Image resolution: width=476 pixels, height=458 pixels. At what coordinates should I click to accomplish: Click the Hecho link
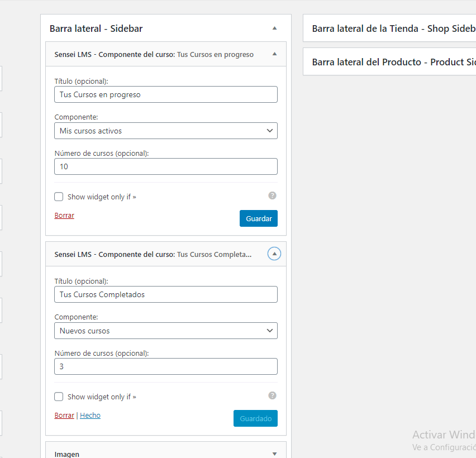90,415
